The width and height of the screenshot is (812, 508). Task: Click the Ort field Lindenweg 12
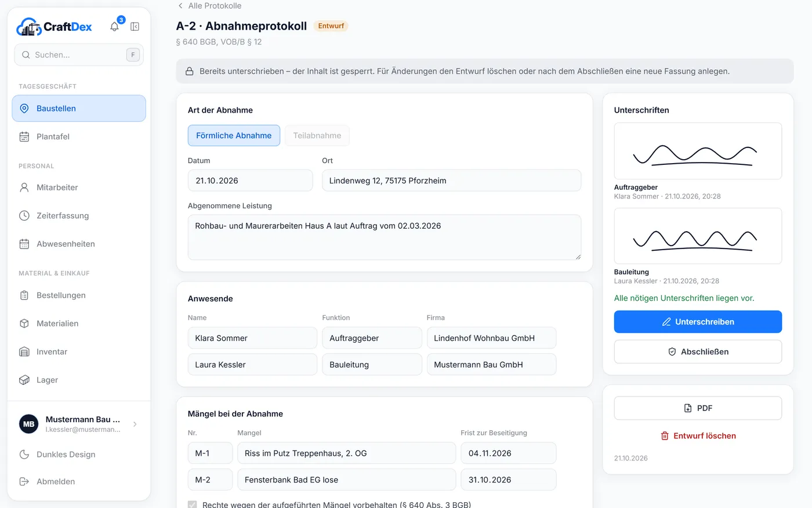click(451, 181)
